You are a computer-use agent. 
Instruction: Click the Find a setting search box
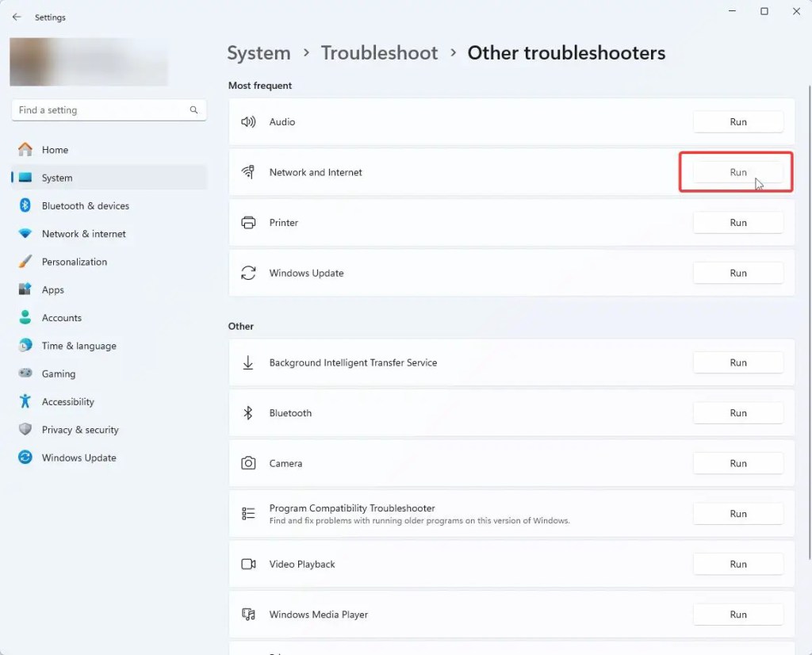99,110
